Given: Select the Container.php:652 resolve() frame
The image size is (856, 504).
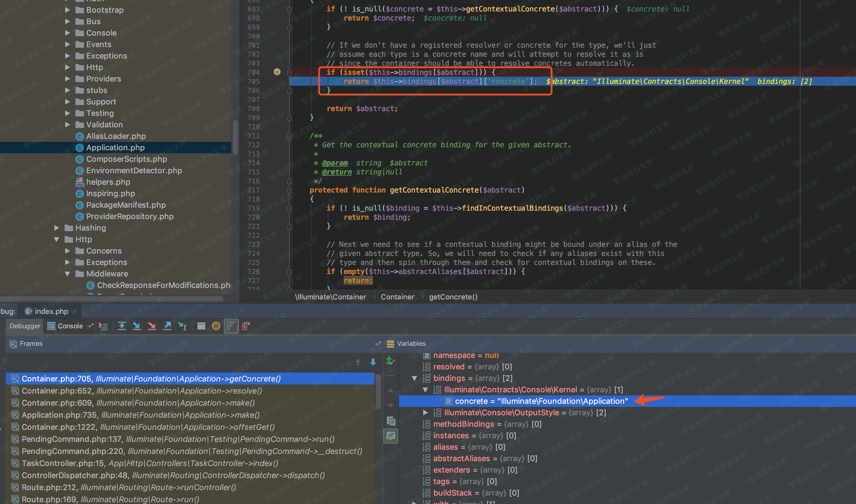Looking at the screenshot, I should 142,391.
